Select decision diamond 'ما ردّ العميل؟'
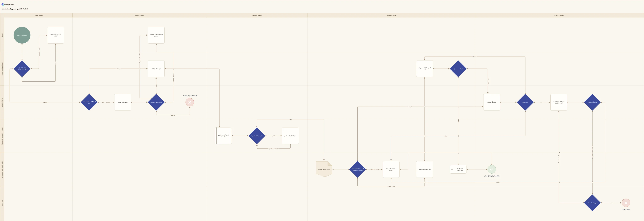This screenshot has width=644, height=221. pos(525,102)
